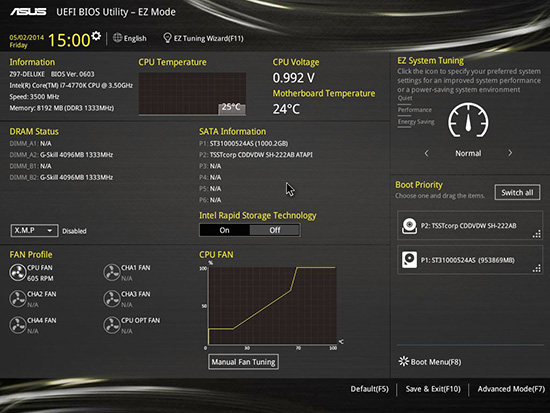
Task: Go to the previous EZ tuning mode with the left chevron
Action: pos(426,153)
